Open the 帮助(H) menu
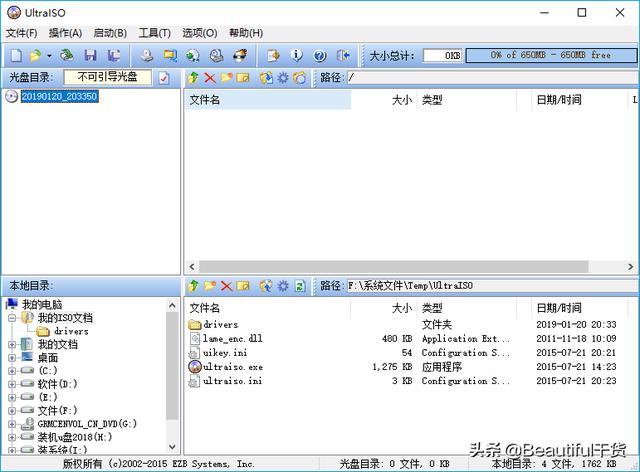This screenshot has width=640, height=472. coord(246,33)
